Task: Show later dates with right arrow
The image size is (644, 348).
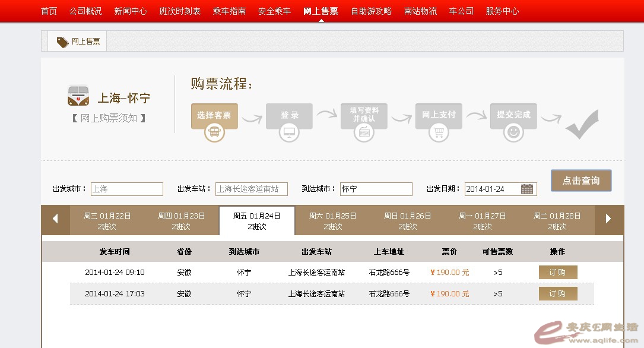Action: coord(608,219)
